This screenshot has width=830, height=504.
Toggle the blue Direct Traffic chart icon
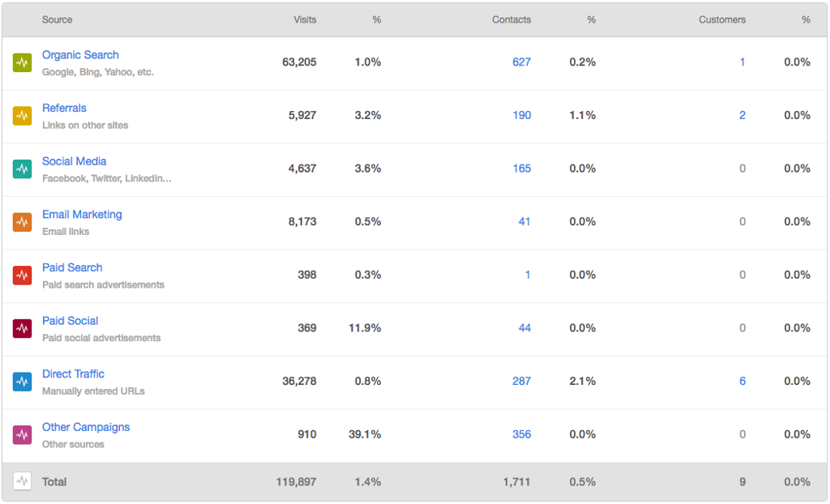pos(23,382)
